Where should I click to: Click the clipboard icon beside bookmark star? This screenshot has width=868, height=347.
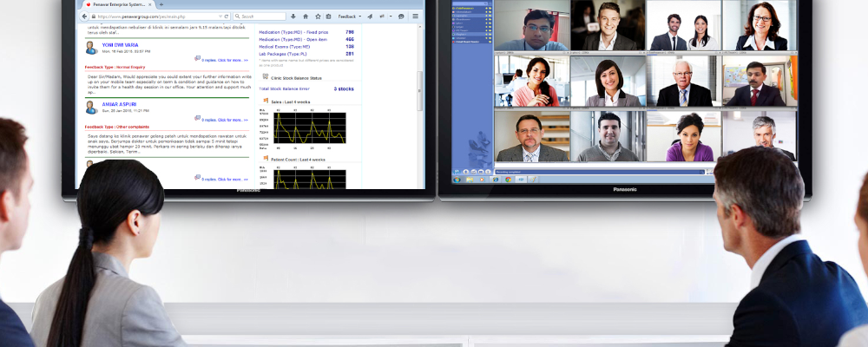point(327,16)
